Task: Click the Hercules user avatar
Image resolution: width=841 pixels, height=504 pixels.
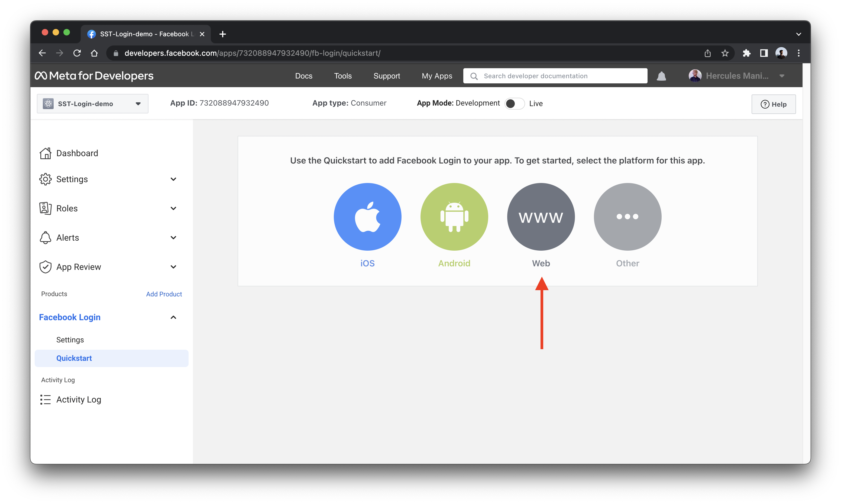Action: pyautogui.click(x=695, y=76)
